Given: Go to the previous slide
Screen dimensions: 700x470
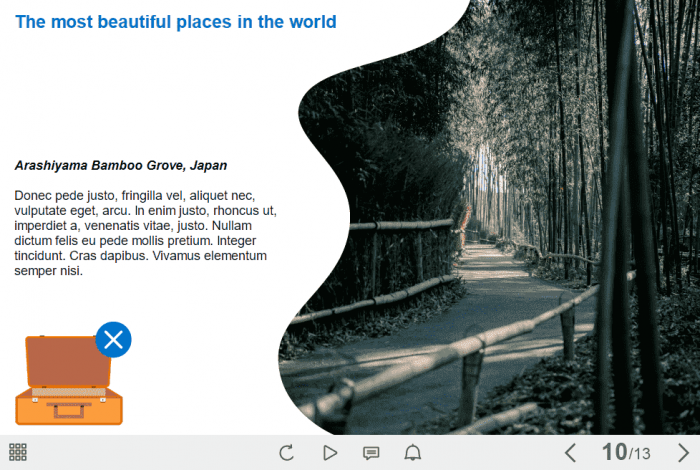Looking at the screenshot, I should point(571,453).
